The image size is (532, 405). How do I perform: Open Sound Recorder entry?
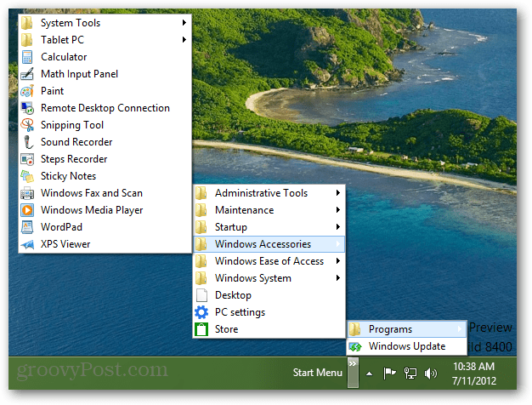pyautogui.click(x=105, y=142)
